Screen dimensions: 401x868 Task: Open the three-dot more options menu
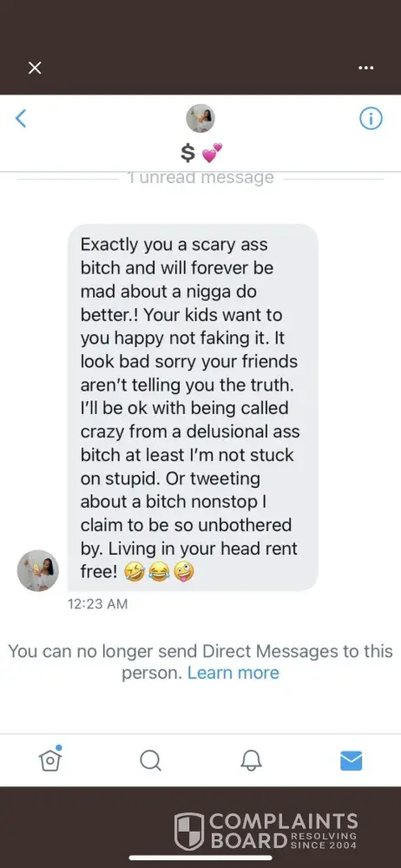[366, 68]
